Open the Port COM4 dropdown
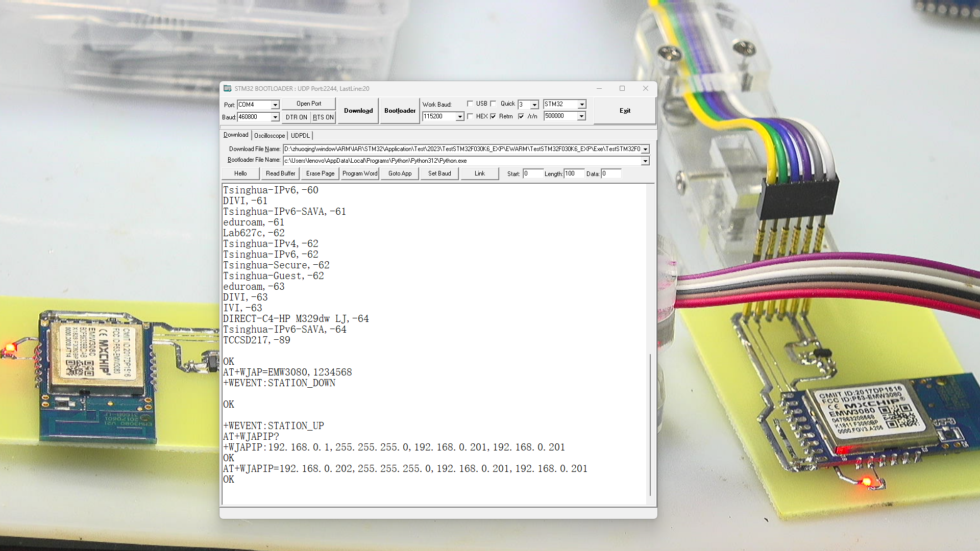980x551 pixels. (276, 105)
